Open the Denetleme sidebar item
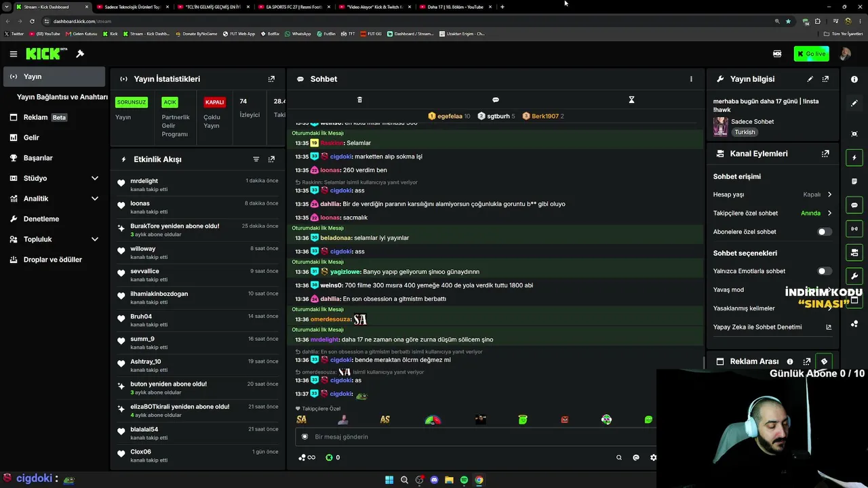 click(x=54, y=219)
